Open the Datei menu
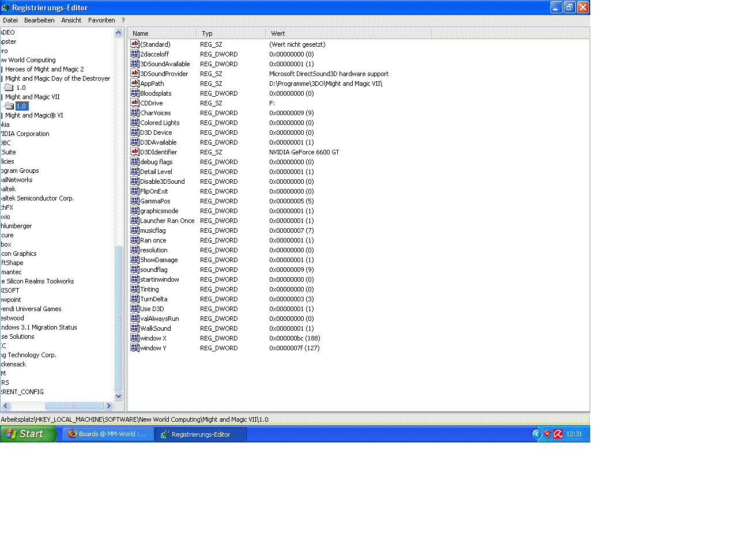The height and width of the screenshot is (560, 747). click(x=10, y=20)
